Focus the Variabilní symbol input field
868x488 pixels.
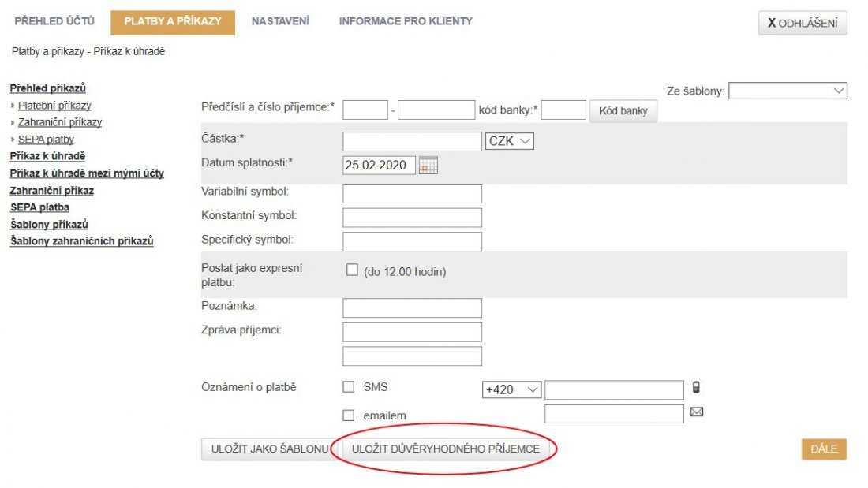tap(412, 194)
